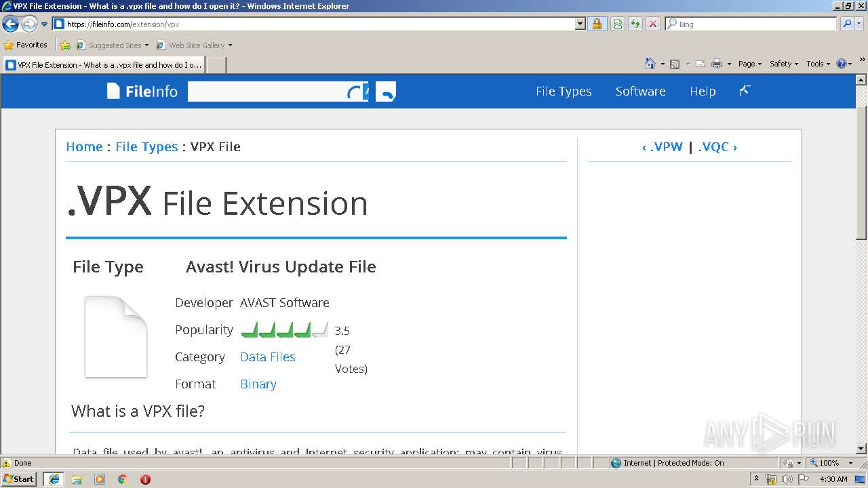
Task: Open the search provider dropdown arrow
Action: (859, 24)
